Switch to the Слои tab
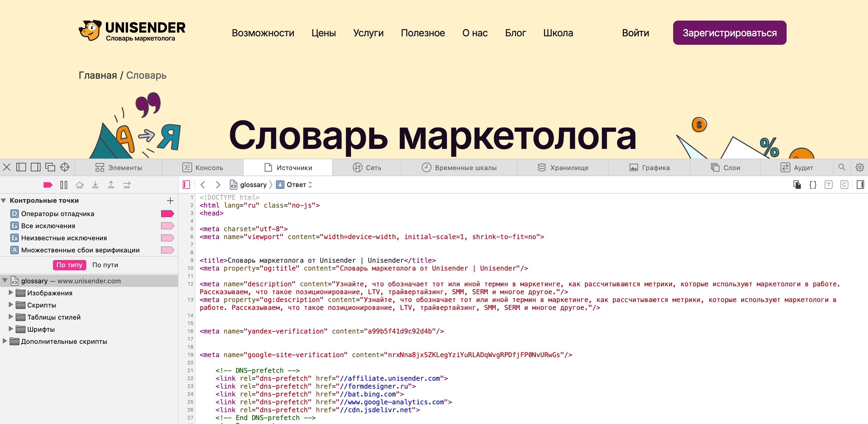 pyautogui.click(x=725, y=167)
